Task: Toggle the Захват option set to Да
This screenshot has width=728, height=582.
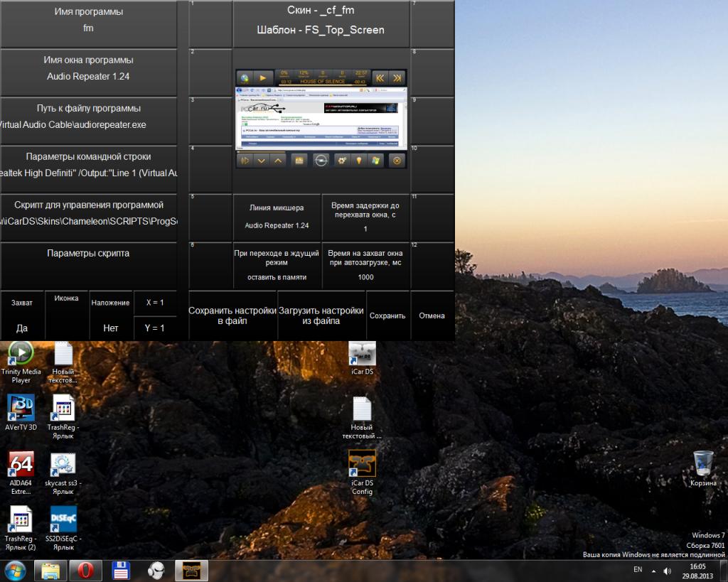Action: 22,315
